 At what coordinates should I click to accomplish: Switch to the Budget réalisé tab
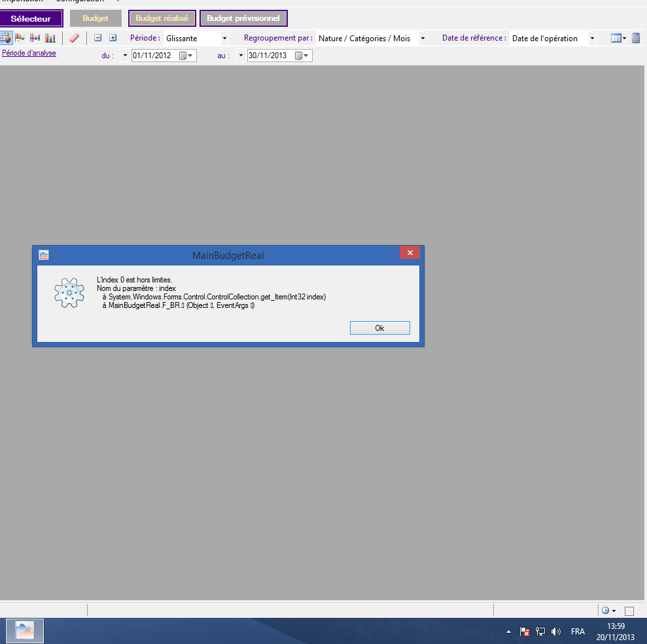[x=162, y=19]
